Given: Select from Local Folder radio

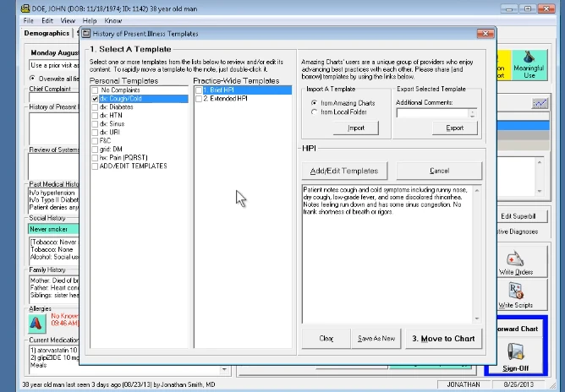Looking at the screenshot, I should tap(314, 112).
